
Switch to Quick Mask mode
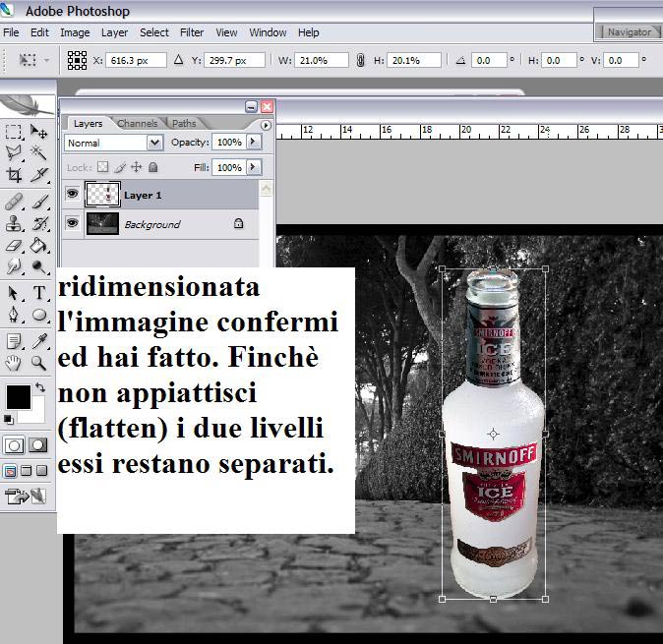coord(37,445)
